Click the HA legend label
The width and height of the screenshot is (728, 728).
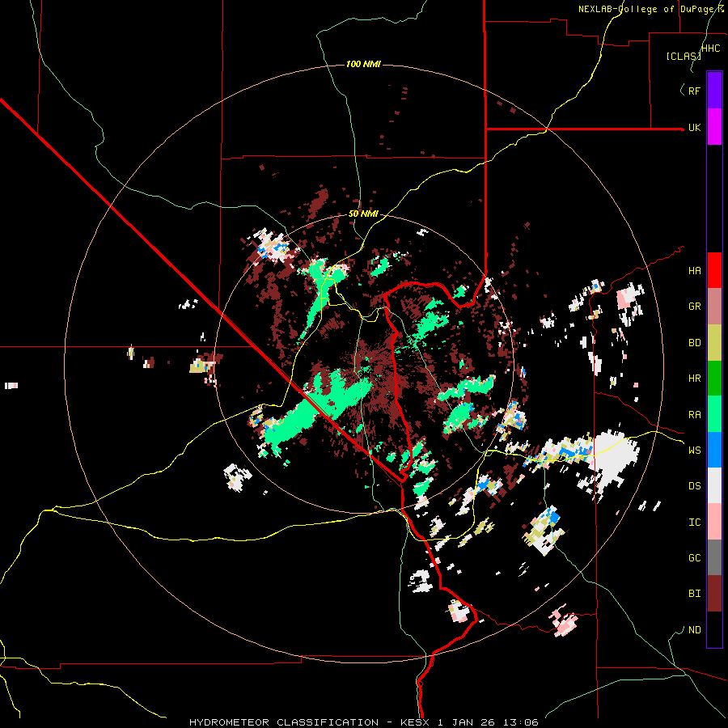pos(694,271)
